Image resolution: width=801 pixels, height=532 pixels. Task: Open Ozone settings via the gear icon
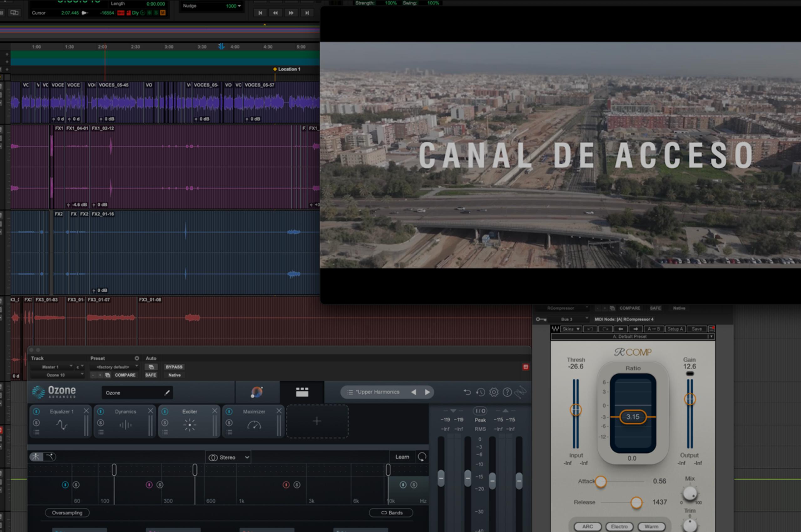[494, 392]
